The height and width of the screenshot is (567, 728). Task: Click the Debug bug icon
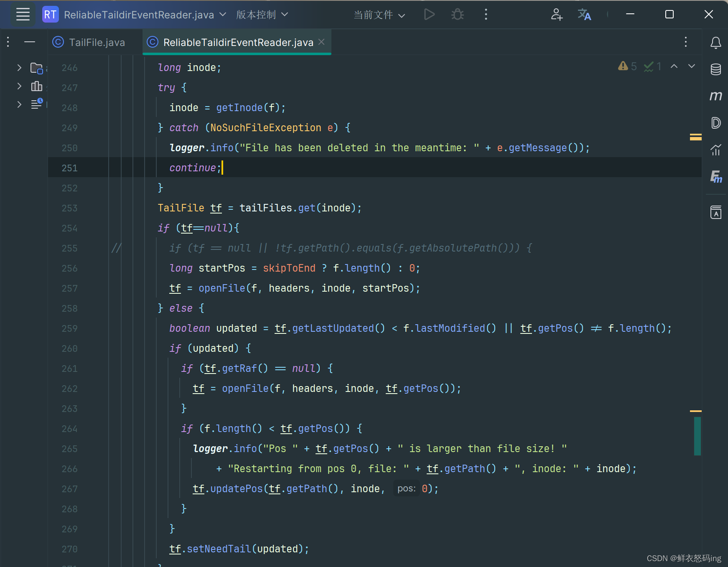[458, 15]
